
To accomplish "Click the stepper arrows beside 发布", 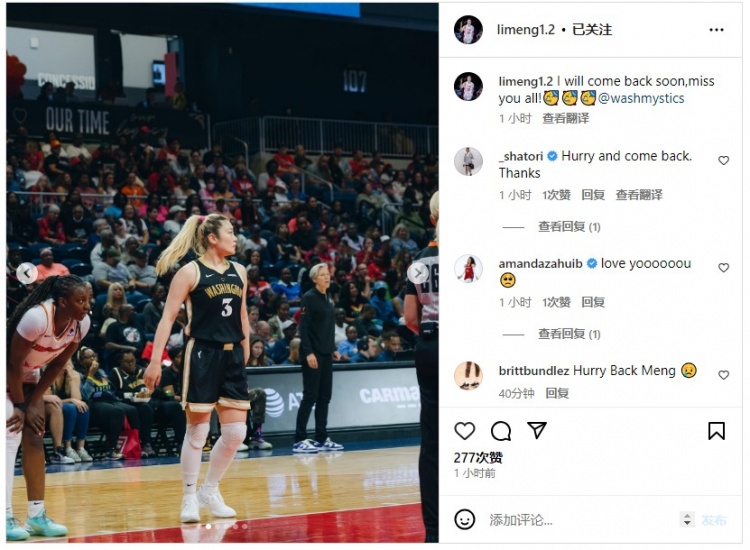I will tap(687, 519).
